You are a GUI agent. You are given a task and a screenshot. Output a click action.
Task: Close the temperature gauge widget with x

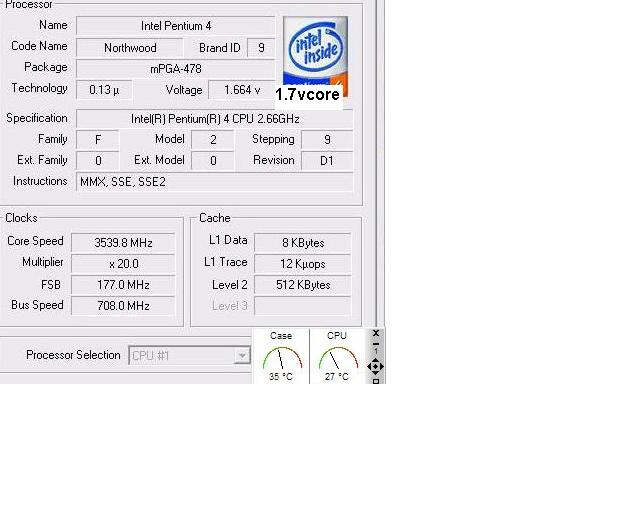(x=376, y=333)
